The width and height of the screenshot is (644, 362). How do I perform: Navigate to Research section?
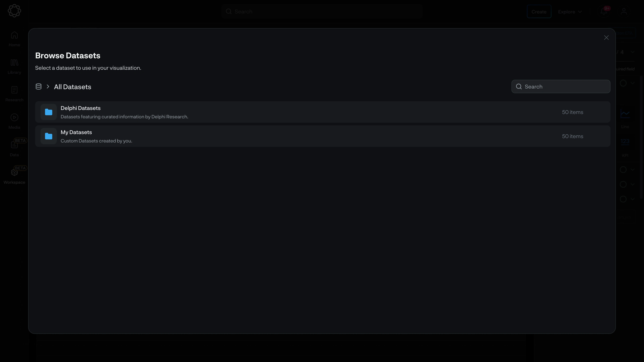pyautogui.click(x=14, y=94)
